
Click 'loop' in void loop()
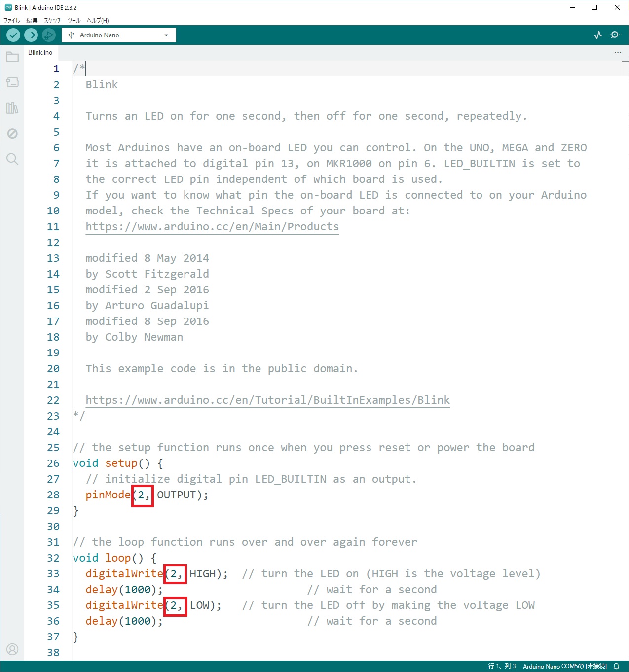(118, 558)
